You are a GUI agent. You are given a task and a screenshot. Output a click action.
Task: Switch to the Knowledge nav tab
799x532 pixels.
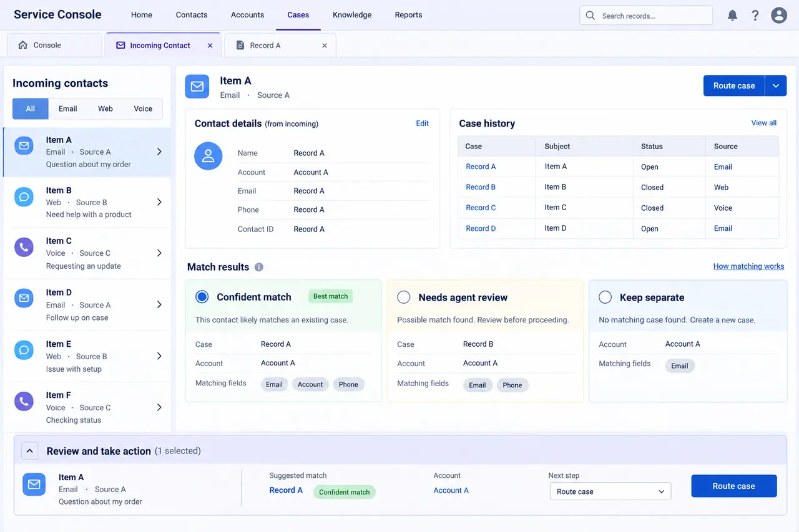tap(352, 15)
